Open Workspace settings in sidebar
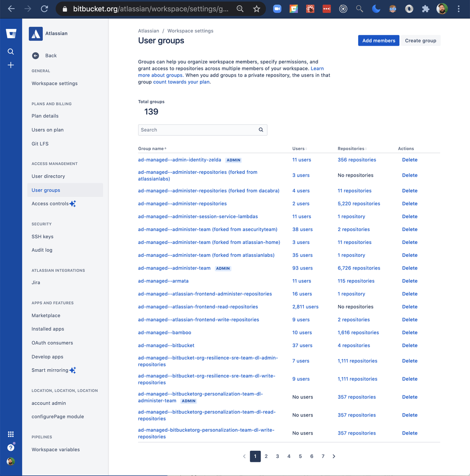 (x=55, y=83)
